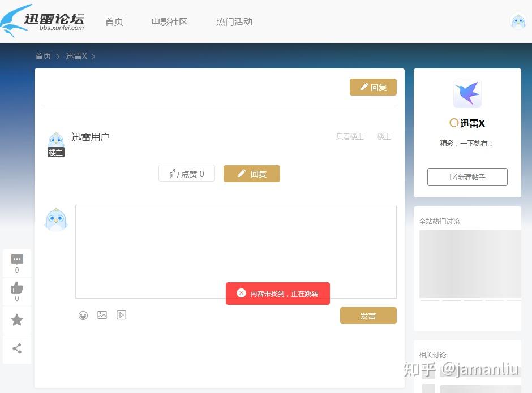Image resolution: width=532 pixels, height=393 pixels.
Task: Toggle 只看楼主 to view only author posts
Action: click(x=349, y=136)
